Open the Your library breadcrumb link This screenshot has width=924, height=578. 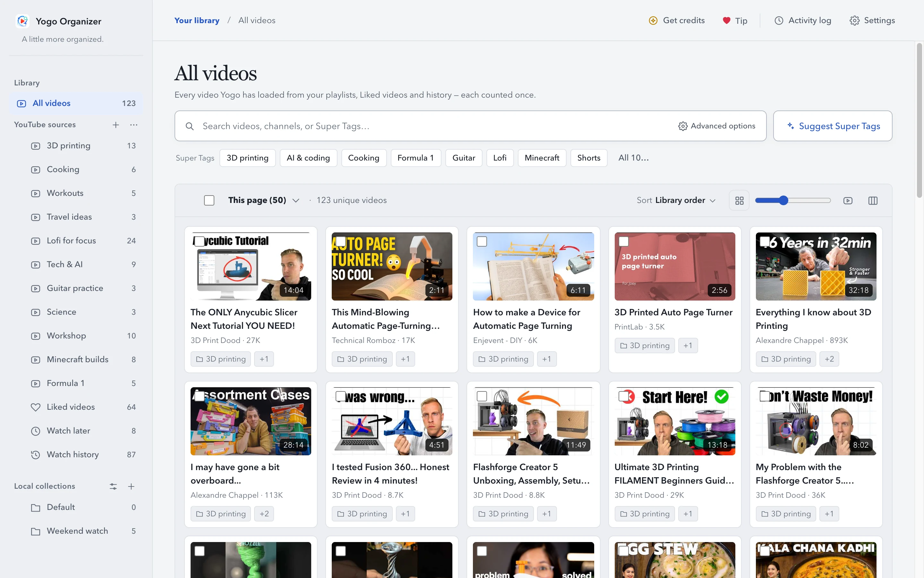coord(197,21)
